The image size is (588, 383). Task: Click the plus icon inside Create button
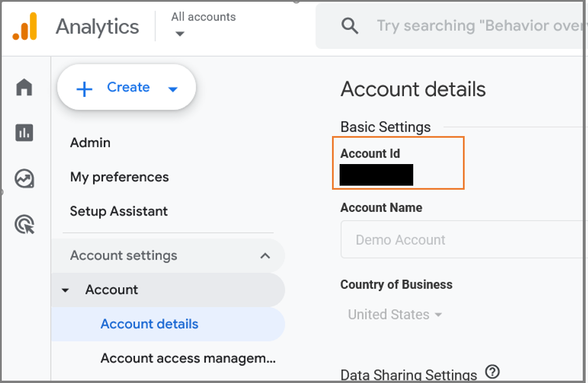tap(84, 86)
